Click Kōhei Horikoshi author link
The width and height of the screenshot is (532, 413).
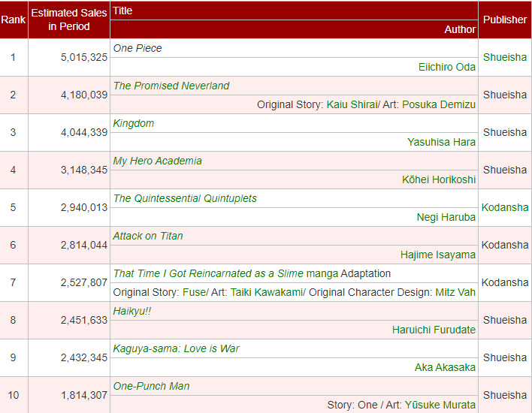(439, 179)
